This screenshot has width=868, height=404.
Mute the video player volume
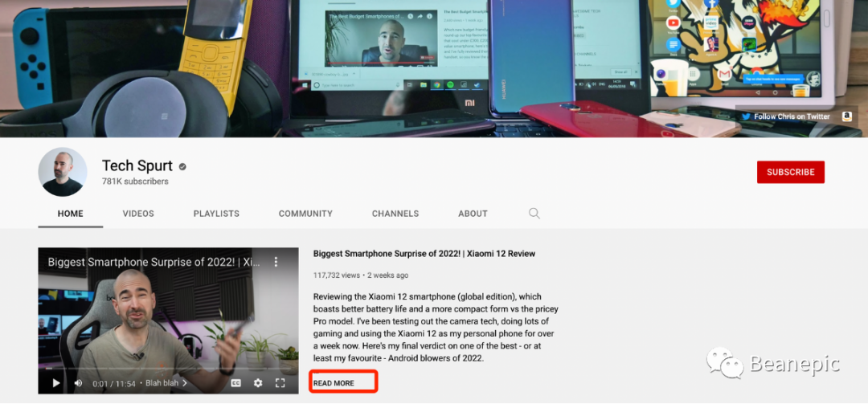[x=78, y=383]
